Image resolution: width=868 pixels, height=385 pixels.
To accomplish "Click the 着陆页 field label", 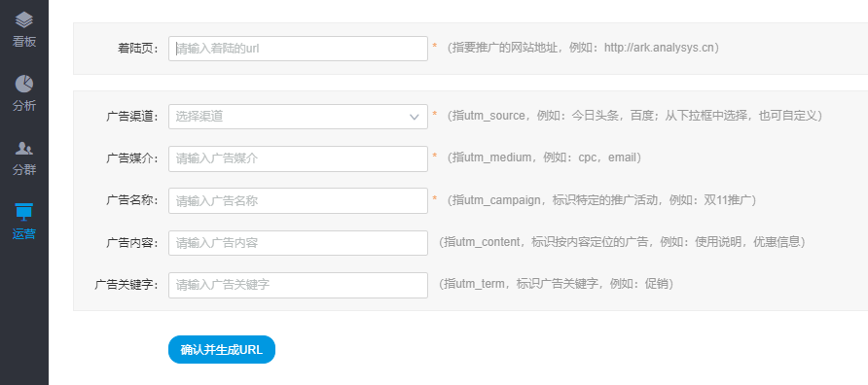I will [138, 49].
